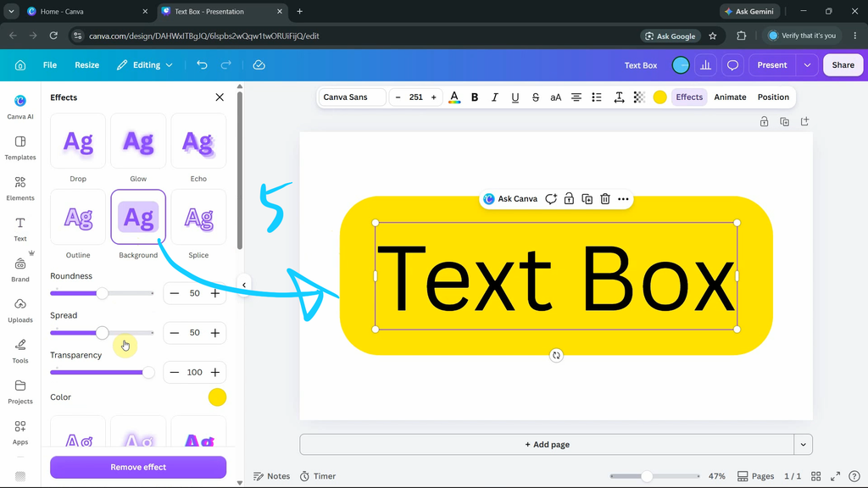The image size is (868, 488).
Task: Open the Position option
Action: pos(773,97)
